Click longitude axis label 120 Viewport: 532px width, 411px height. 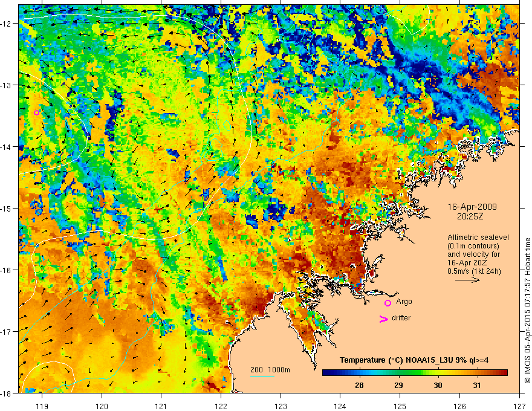(x=102, y=406)
